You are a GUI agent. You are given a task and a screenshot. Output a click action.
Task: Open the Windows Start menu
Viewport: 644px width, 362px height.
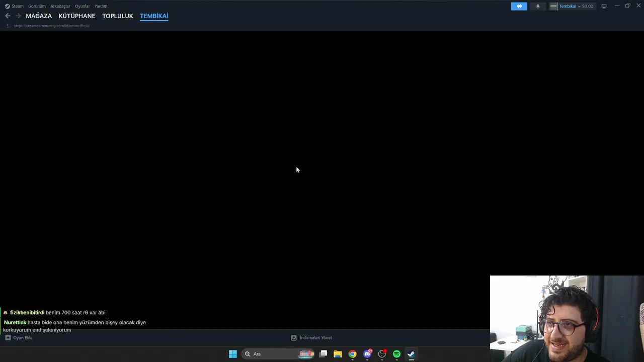click(x=233, y=354)
